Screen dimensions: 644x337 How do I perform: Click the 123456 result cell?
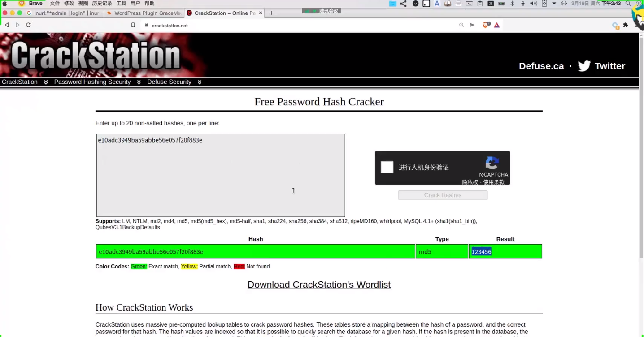click(x=505, y=251)
